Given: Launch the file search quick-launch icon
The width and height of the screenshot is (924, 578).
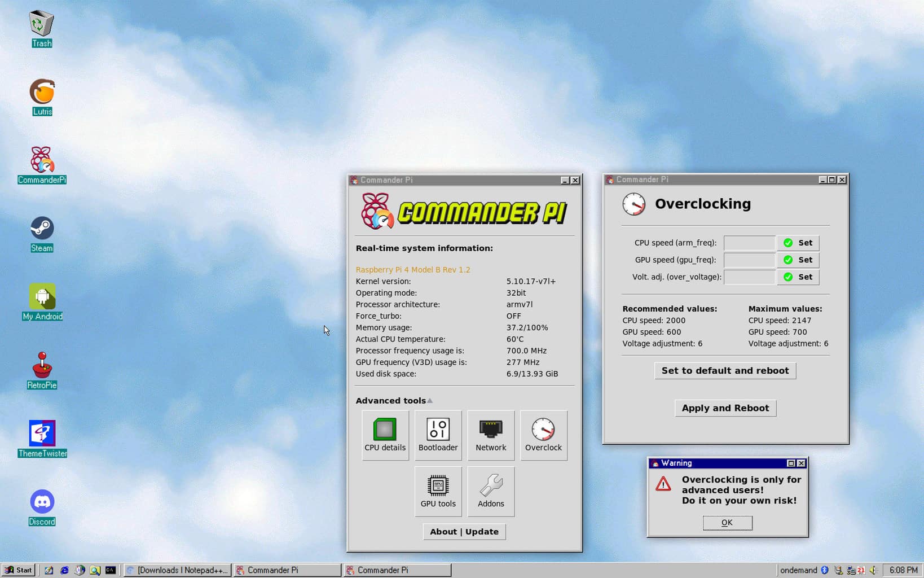Looking at the screenshot, I should pyautogui.click(x=95, y=570).
